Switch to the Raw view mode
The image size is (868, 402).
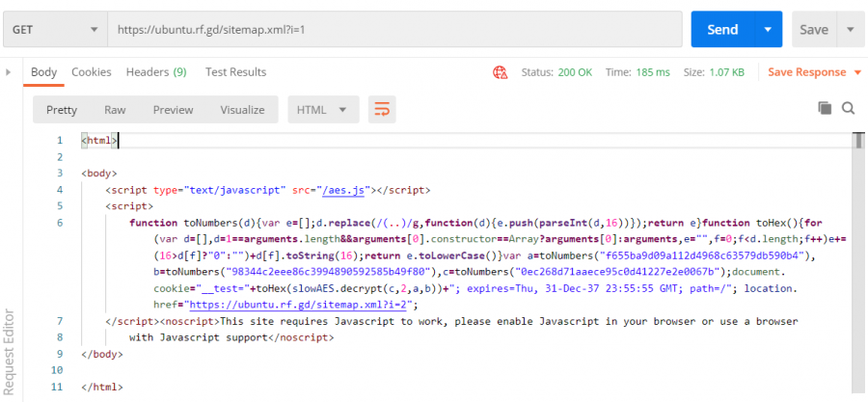tap(115, 110)
